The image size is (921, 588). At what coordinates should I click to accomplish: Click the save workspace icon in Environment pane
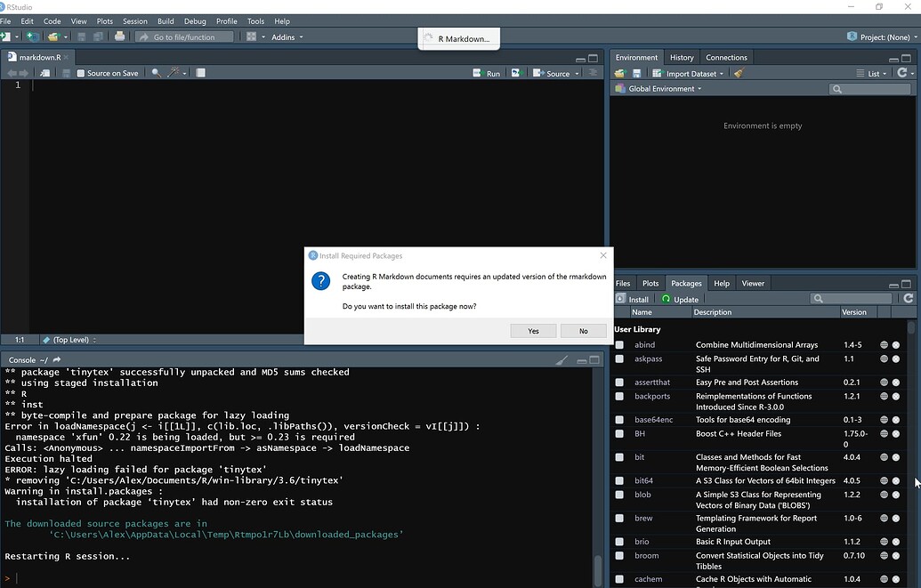(x=636, y=74)
